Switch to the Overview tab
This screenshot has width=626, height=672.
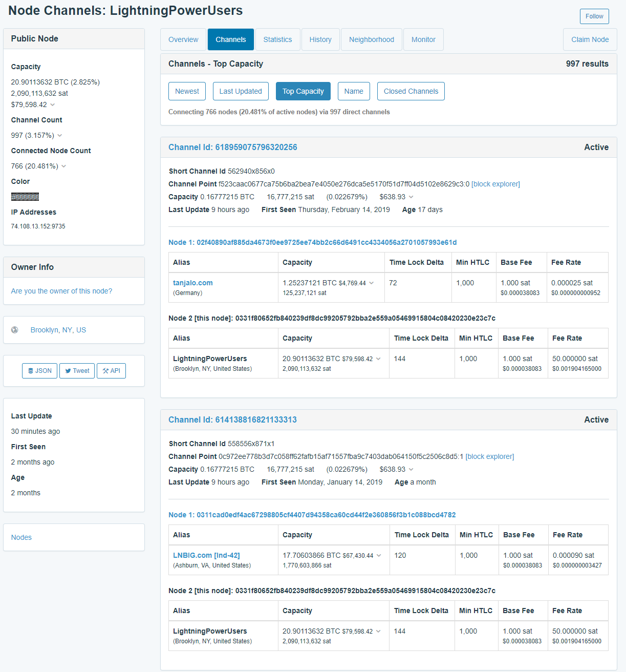coord(183,39)
